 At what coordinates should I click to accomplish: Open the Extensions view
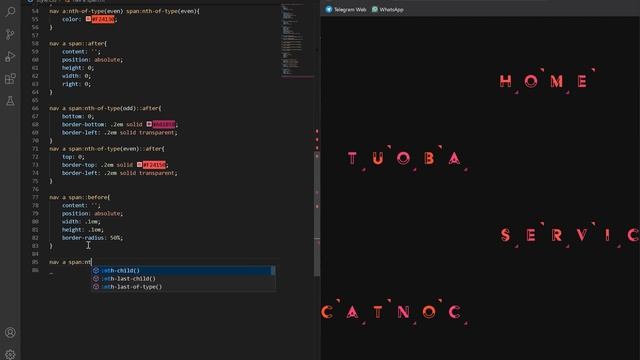(x=10, y=79)
